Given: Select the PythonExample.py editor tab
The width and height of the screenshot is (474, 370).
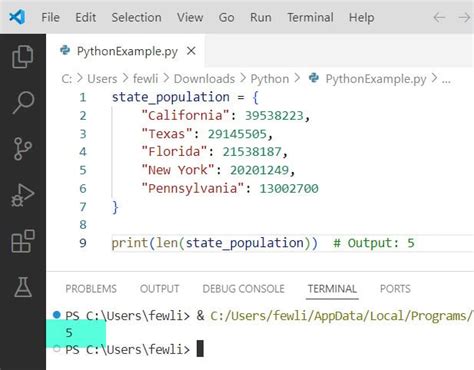Looking at the screenshot, I should point(127,51).
